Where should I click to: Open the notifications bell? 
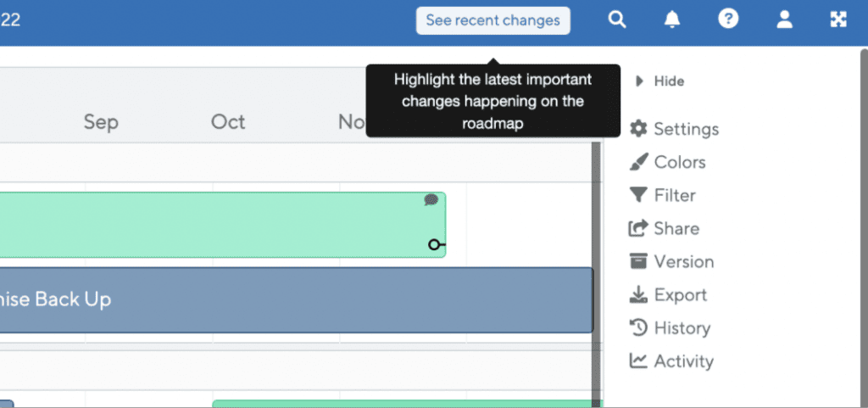[672, 20]
